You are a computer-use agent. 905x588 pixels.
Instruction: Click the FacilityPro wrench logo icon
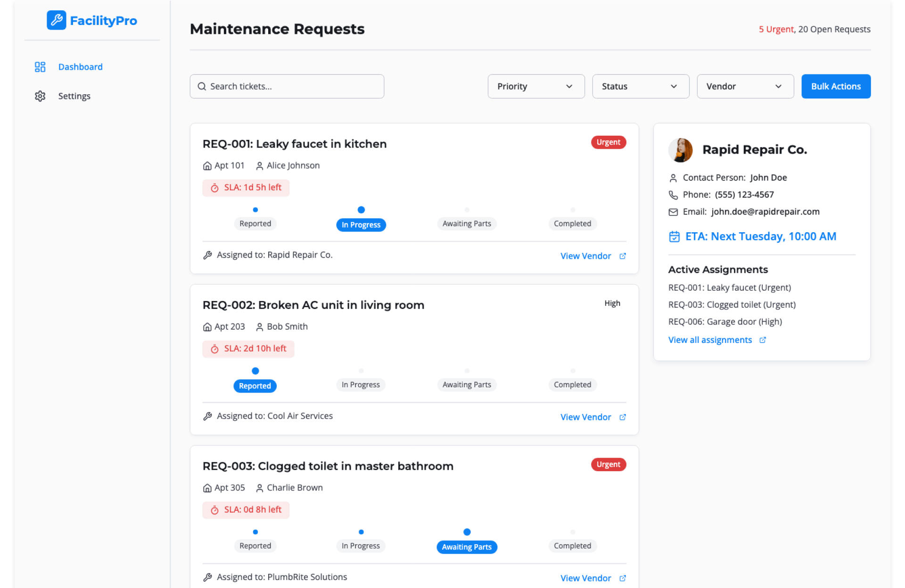(x=56, y=20)
